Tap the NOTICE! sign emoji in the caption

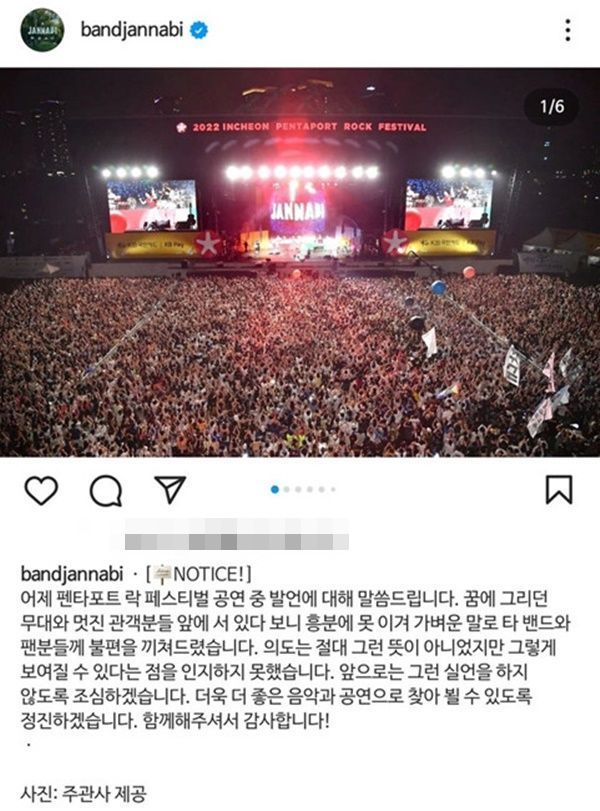(x=163, y=574)
